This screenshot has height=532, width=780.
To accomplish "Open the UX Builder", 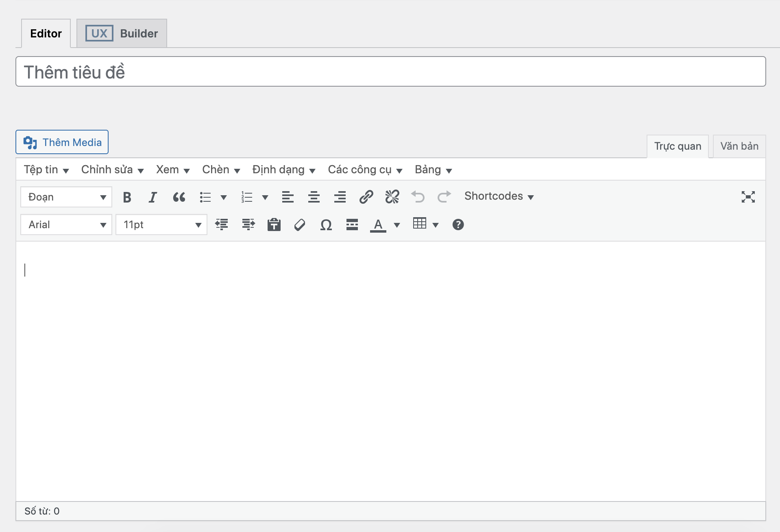I will (122, 33).
